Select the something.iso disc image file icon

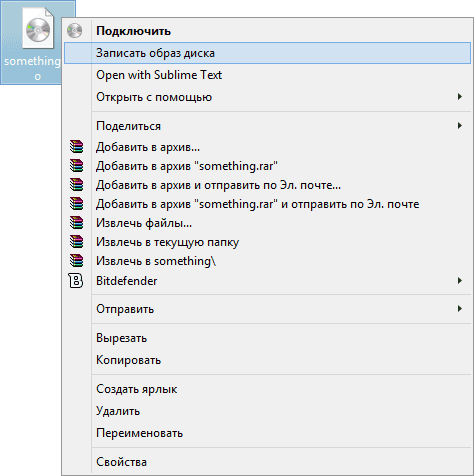click(38, 28)
